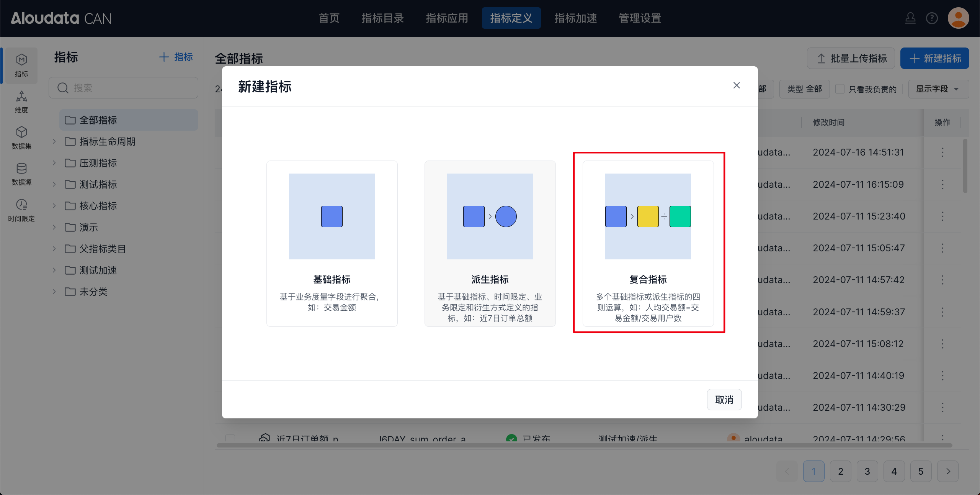The height and width of the screenshot is (495, 980).
Task: Open 时间限定 sidebar icon
Action: point(21,210)
